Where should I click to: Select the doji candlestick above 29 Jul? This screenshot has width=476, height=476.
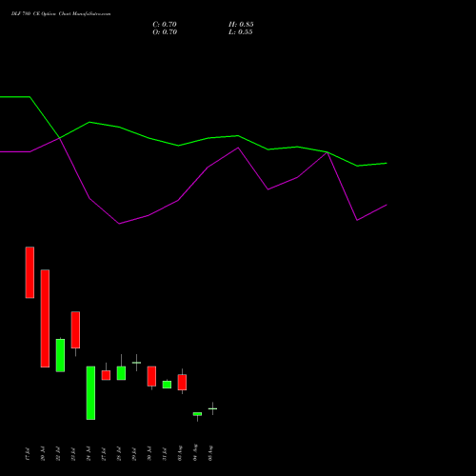(x=136, y=363)
